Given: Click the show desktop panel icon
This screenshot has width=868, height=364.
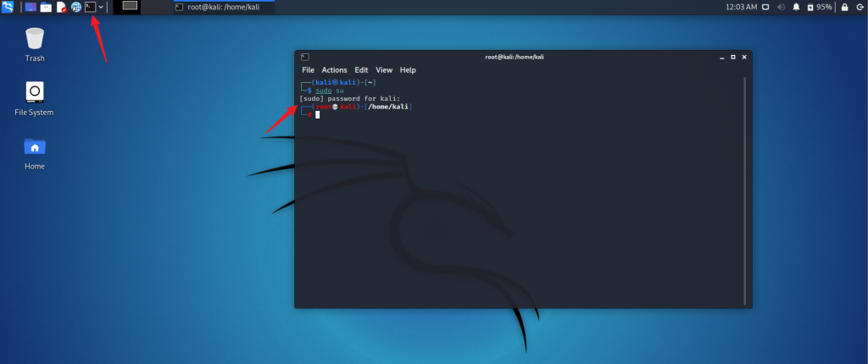Looking at the screenshot, I should 31,7.
